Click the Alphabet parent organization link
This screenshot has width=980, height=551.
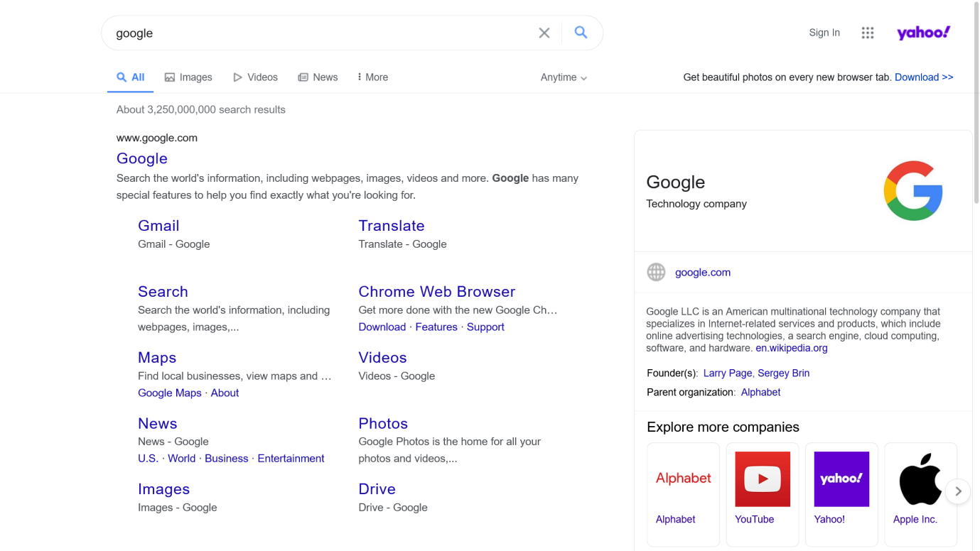pos(760,393)
